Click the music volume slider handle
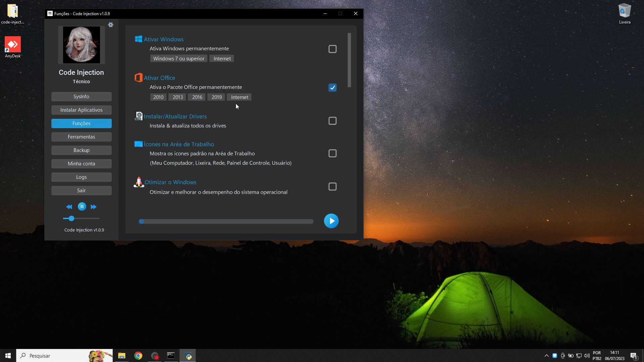 coord(71,218)
